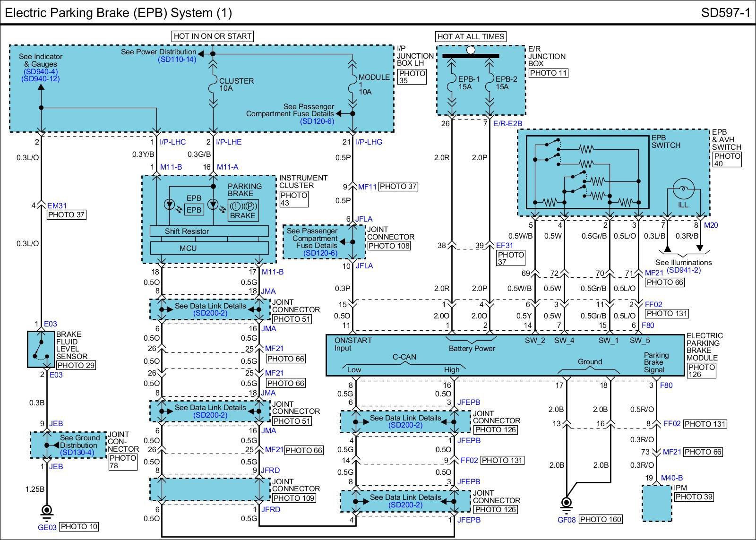Click the GE03 ground symbol
This screenshot has height=540, width=756.
pos(46,511)
